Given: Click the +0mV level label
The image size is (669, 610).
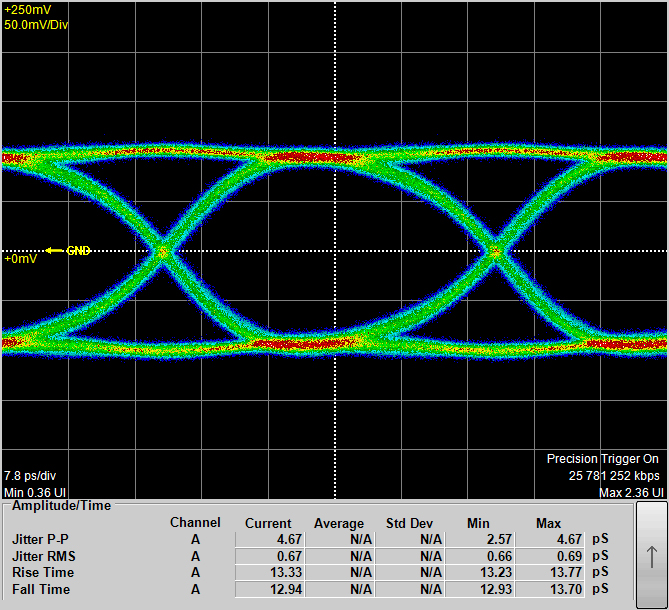Looking at the screenshot, I should pos(21,259).
